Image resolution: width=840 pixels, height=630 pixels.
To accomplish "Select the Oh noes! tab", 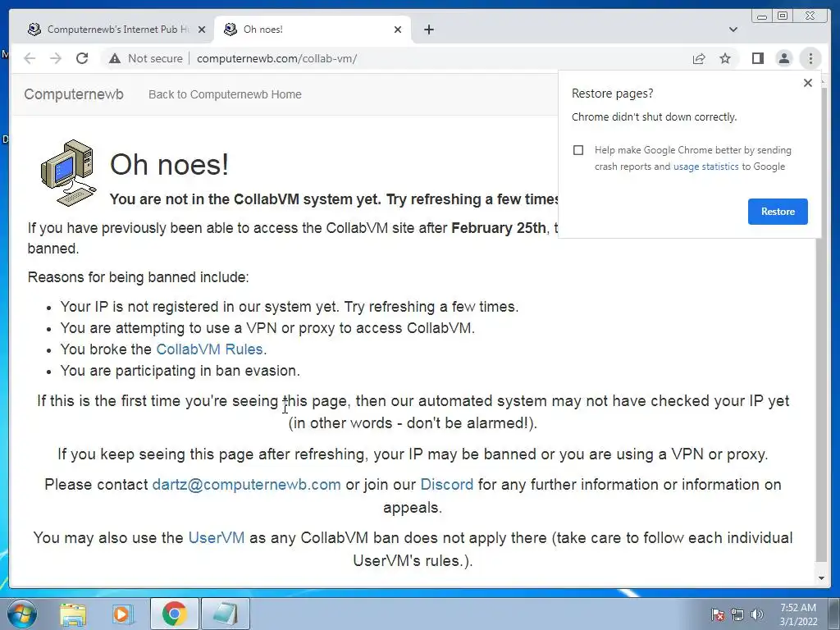I will (313, 30).
